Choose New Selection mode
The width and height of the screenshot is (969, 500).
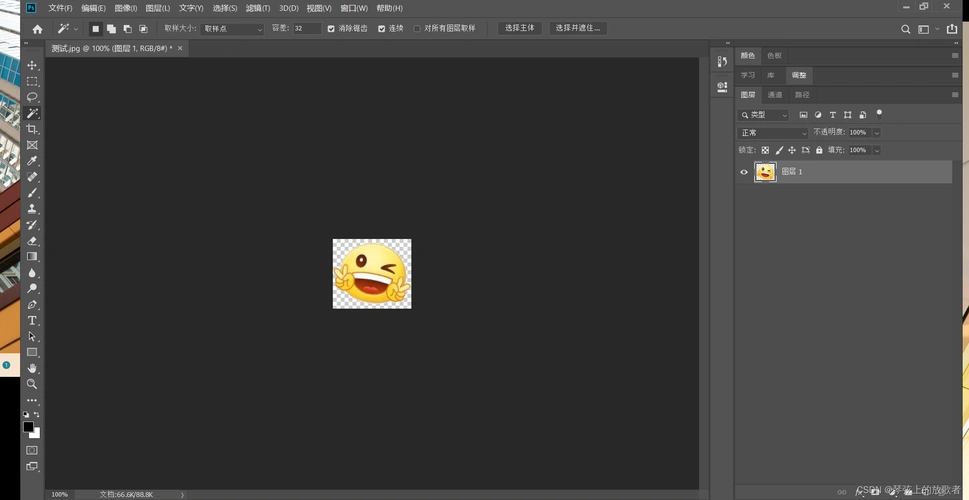pos(95,28)
